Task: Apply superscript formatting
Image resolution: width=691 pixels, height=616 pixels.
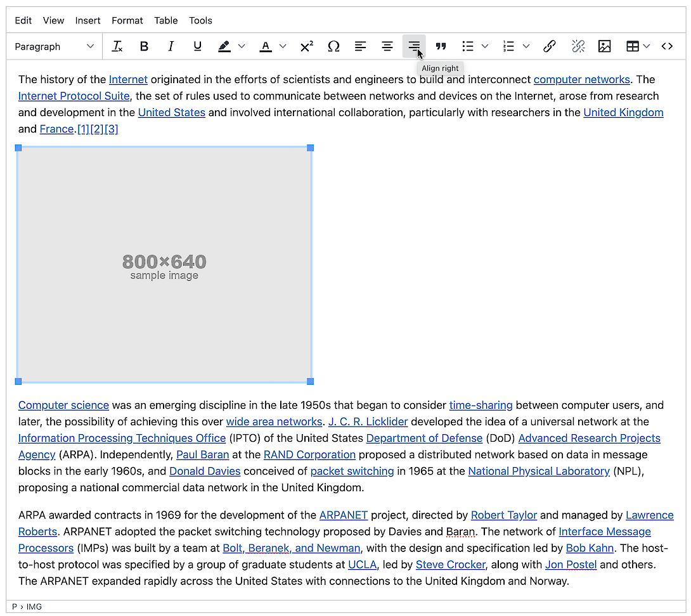Action: [307, 46]
